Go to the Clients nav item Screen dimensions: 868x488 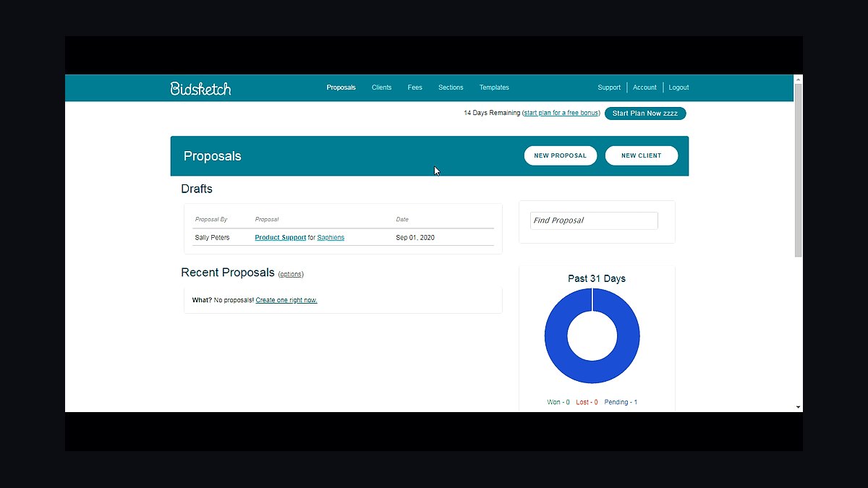pyautogui.click(x=381, y=87)
